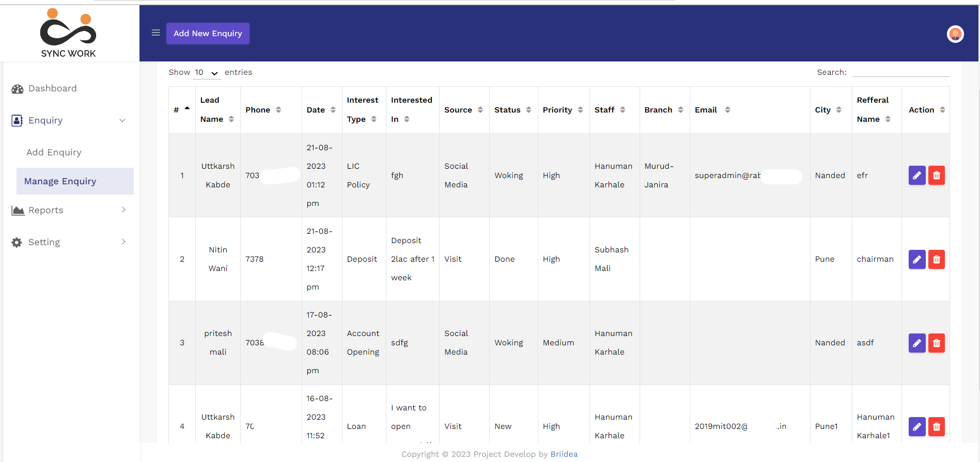
Task: Sort table by Email column
Action: coord(750,109)
